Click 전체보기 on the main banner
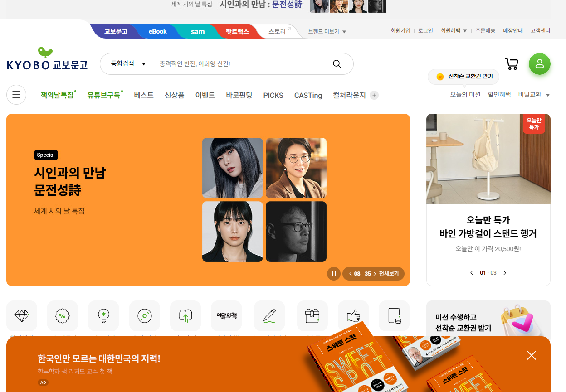The height and width of the screenshot is (392, 566). (389, 274)
